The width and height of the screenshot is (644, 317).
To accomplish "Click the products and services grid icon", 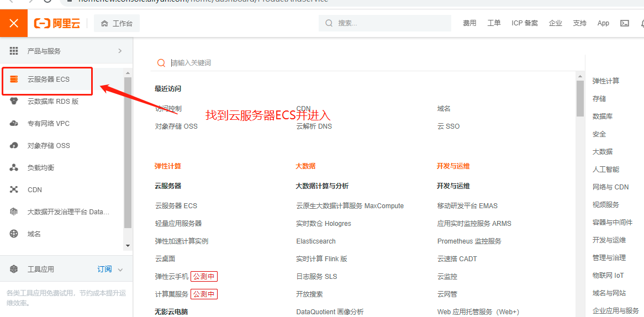I will pos(14,51).
